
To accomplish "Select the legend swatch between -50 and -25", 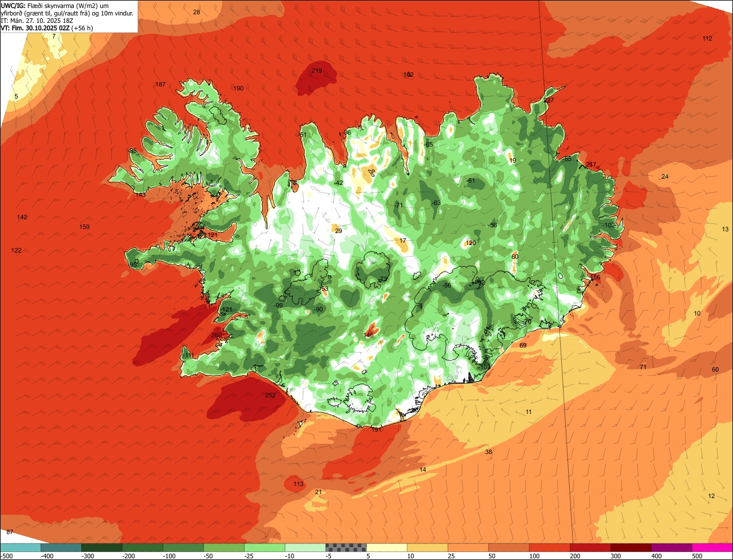I will (x=224, y=547).
